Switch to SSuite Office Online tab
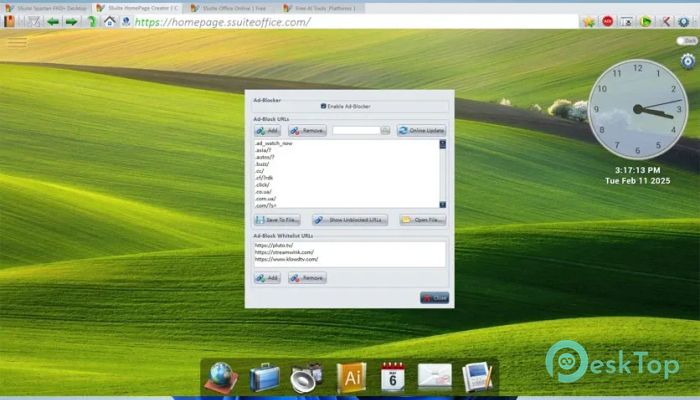This screenshot has width=700, height=400. pyautogui.click(x=230, y=8)
